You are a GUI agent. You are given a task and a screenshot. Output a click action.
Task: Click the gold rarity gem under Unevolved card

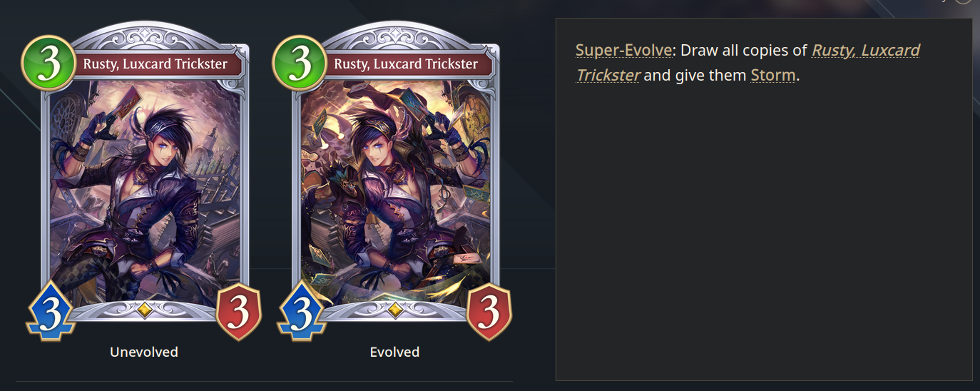(x=144, y=310)
